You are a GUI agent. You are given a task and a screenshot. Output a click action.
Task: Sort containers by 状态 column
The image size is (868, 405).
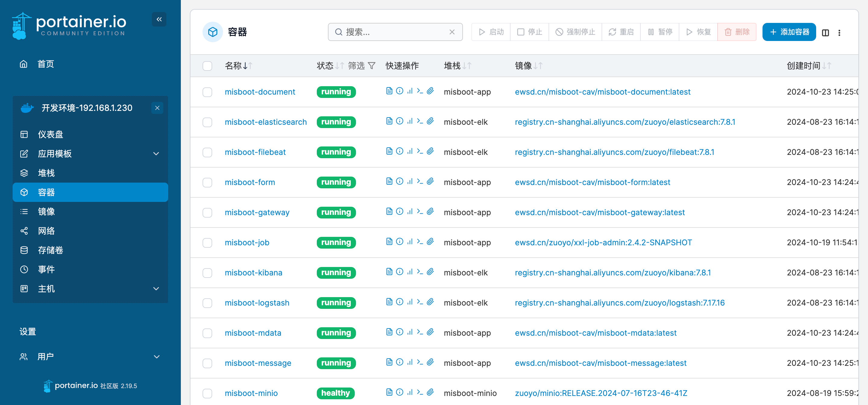330,66
